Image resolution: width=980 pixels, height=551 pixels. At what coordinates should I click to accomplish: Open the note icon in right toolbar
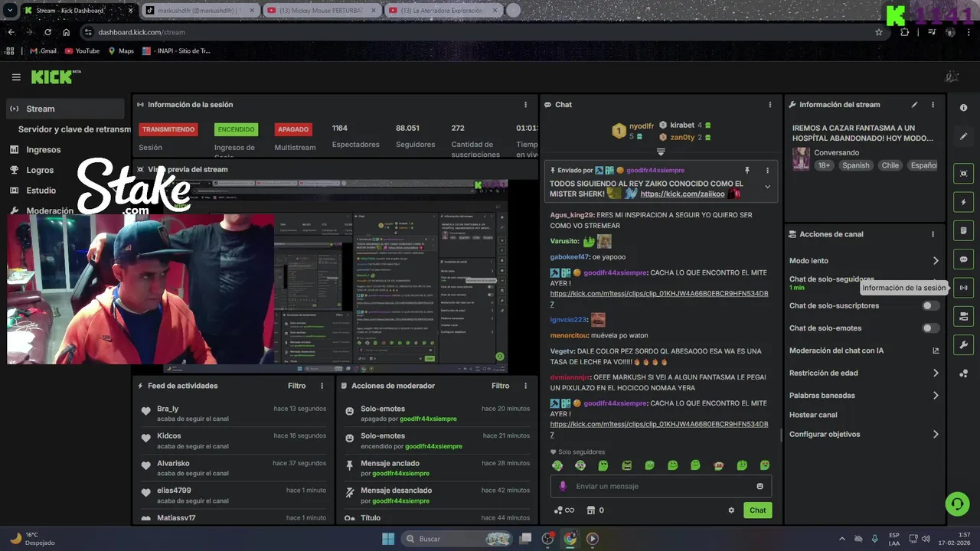963,230
